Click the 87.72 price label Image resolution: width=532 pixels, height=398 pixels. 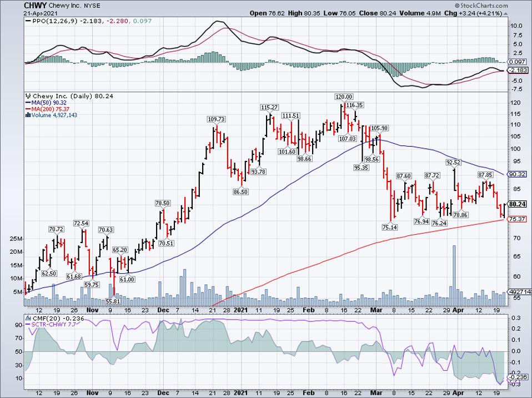click(432, 175)
